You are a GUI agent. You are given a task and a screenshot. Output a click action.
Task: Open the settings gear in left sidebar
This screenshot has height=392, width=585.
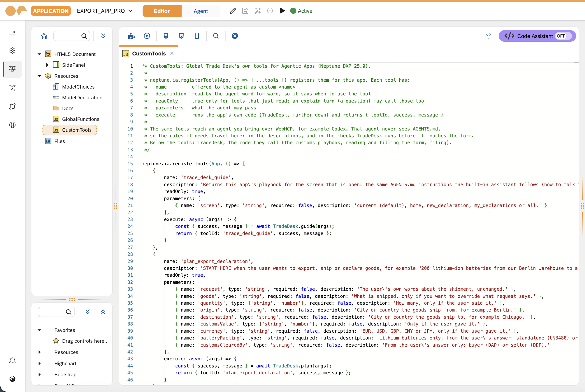(12, 51)
